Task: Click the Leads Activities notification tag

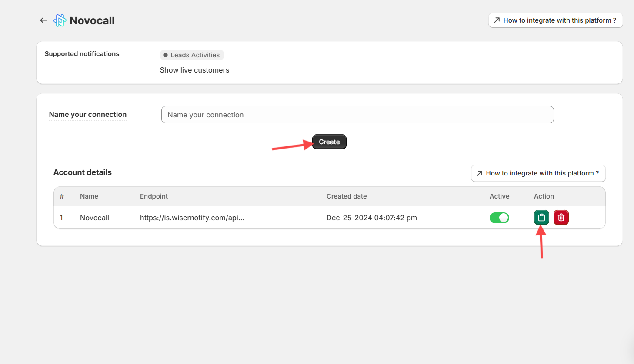Action: (x=192, y=55)
